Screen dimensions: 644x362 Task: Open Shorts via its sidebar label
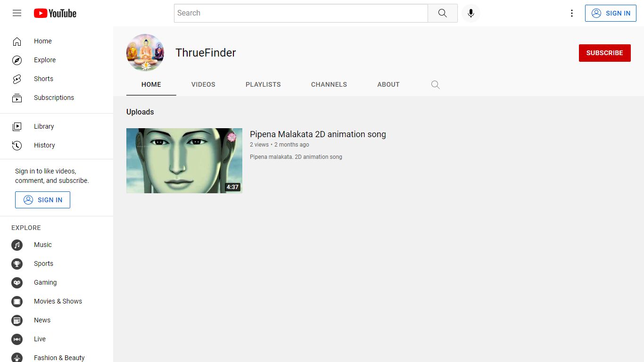43,79
